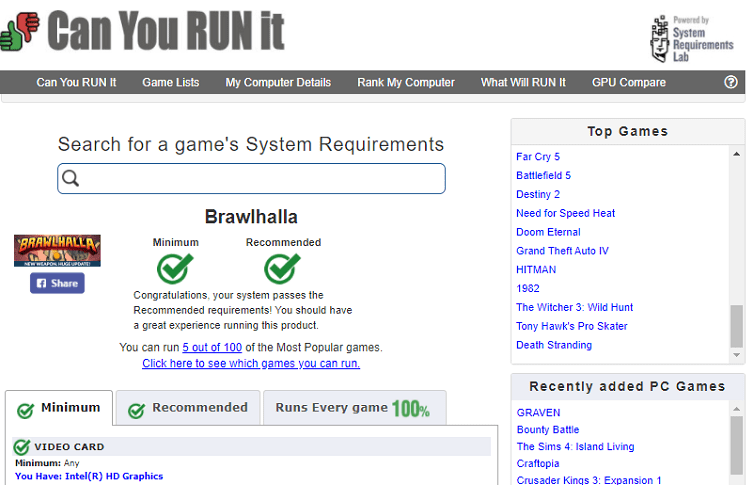Click You Have: Intel(R) HD Graphics text
This screenshot has width=749, height=485.
89,476
